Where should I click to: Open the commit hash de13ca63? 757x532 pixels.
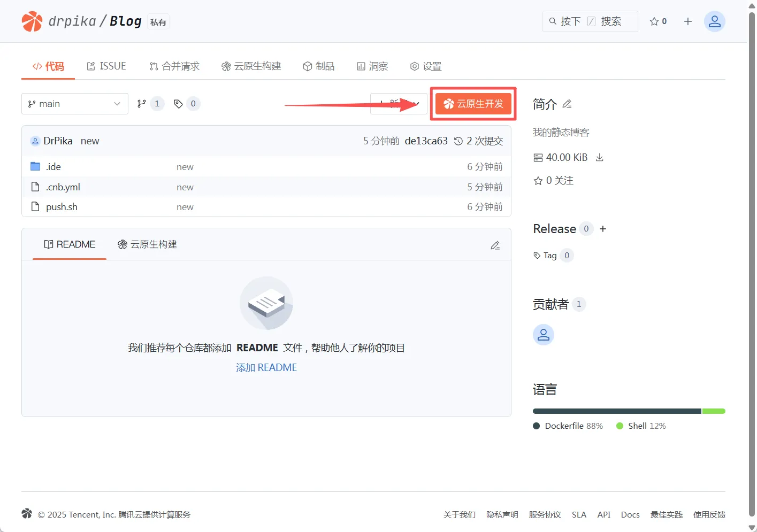[426, 141]
